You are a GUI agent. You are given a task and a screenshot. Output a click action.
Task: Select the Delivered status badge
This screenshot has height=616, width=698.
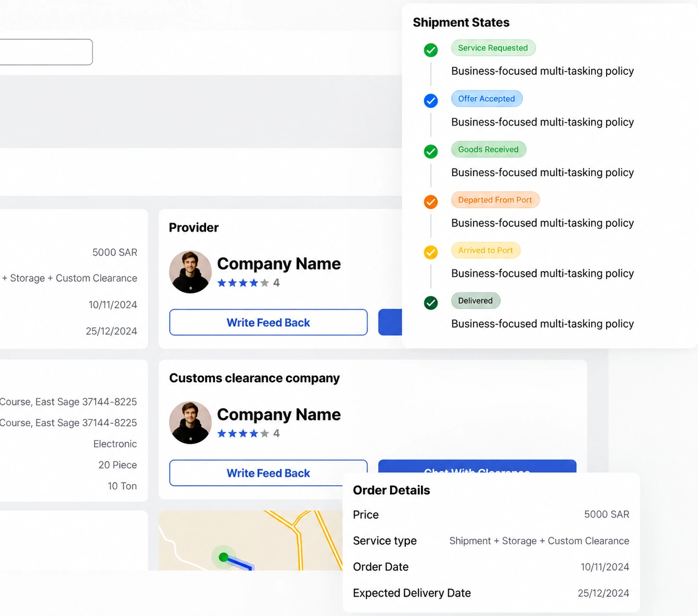pyautogui.click(x=475, y=301)
